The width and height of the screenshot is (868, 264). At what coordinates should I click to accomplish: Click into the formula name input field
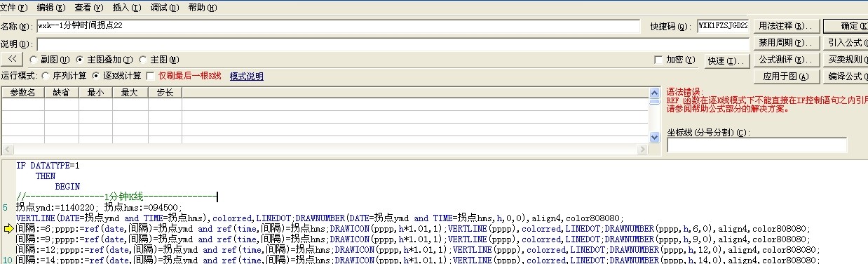338,26
